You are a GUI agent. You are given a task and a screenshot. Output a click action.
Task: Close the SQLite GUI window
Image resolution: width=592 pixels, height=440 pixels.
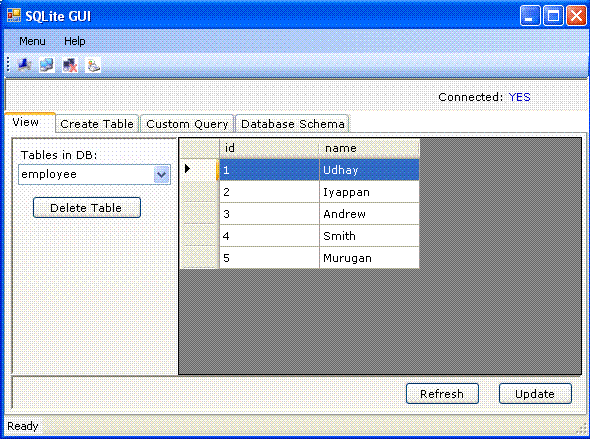tap(576, 16)
